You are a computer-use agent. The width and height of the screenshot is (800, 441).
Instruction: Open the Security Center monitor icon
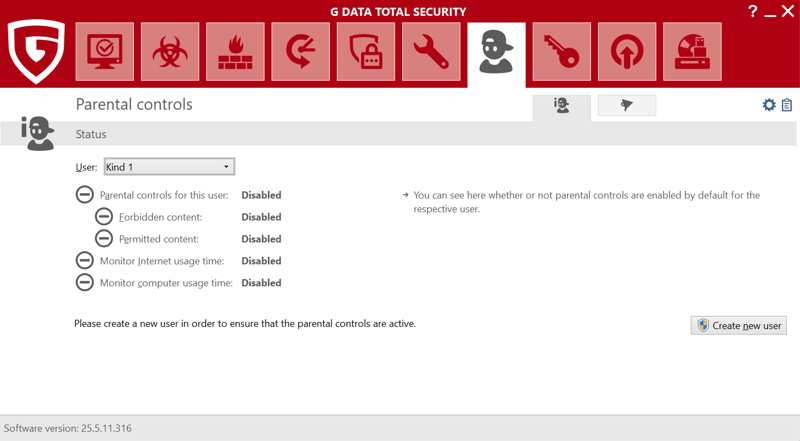tap(105, 52)
